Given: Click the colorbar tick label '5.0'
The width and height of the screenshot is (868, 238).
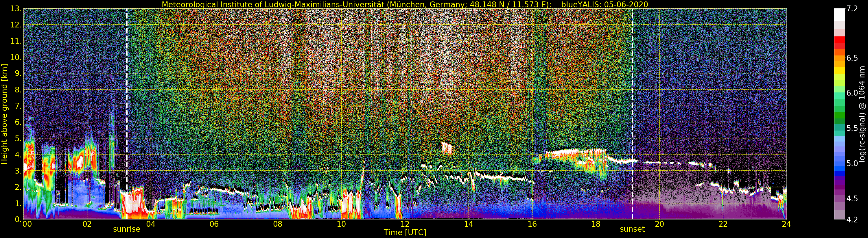Looking at the screenshot, I should [x=852, y=163].
